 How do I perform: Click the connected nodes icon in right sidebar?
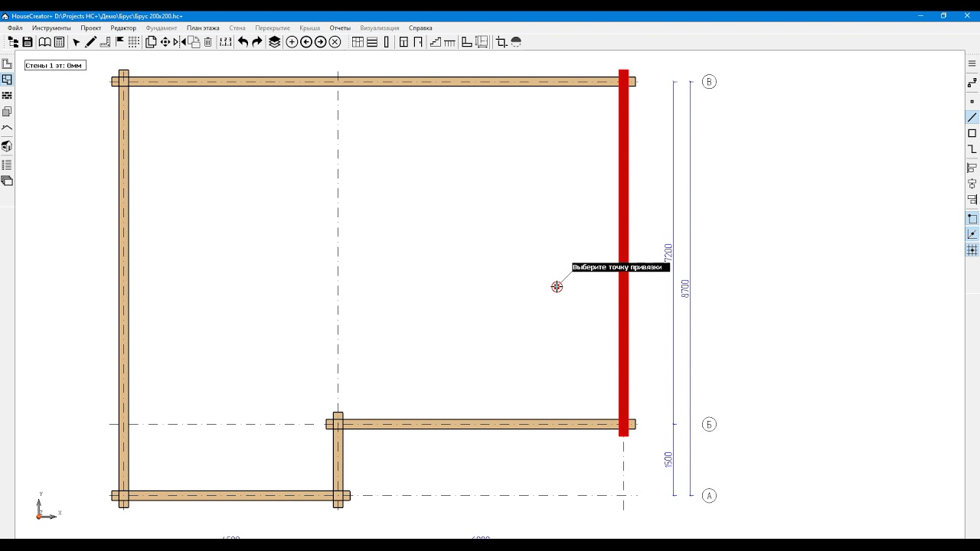click(x=972, y=83)
